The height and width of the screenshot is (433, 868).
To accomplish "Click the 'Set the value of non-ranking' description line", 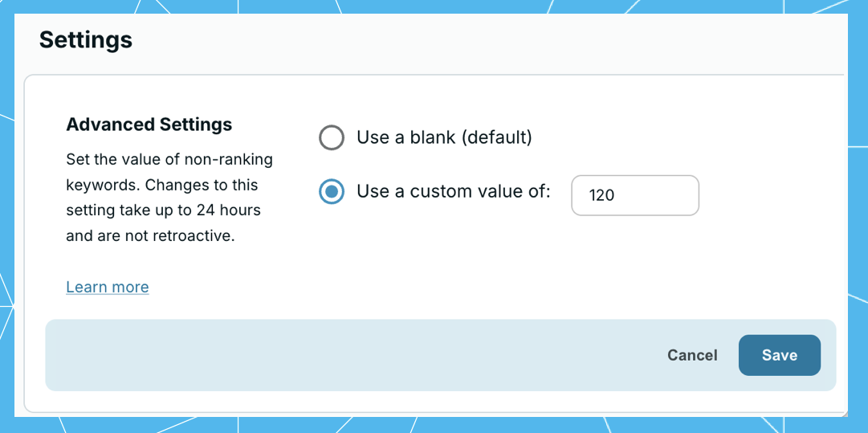I will coord(169,159).
